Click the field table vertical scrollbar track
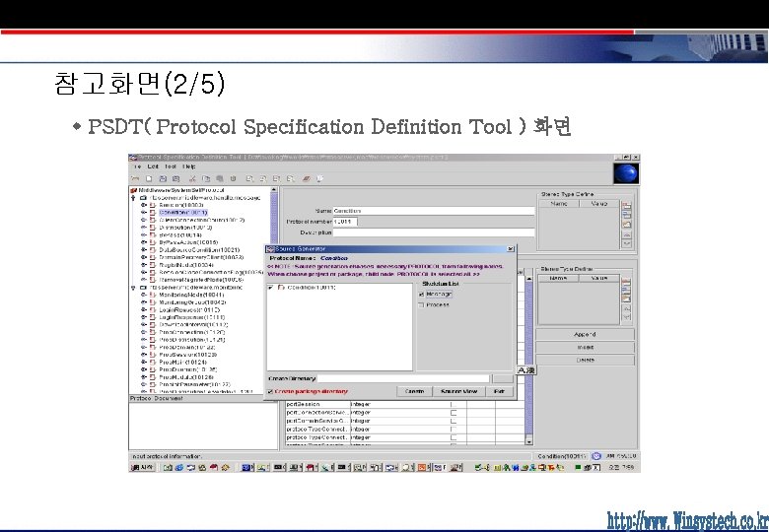 tap(528, 359)
